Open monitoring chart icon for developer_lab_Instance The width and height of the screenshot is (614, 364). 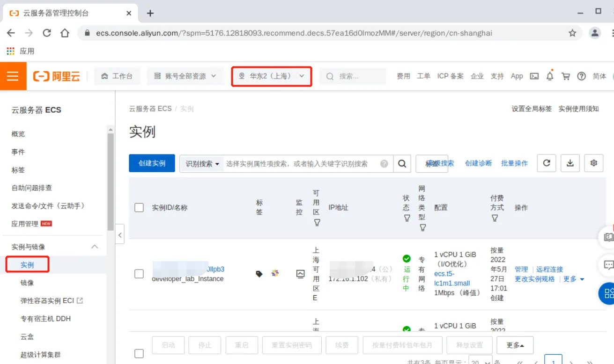pos(301,274)
